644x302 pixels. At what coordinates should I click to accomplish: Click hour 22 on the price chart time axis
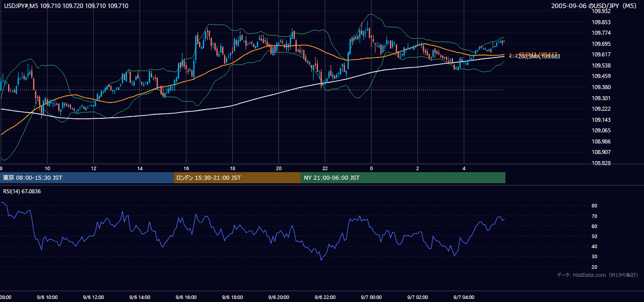pos(325,168)
